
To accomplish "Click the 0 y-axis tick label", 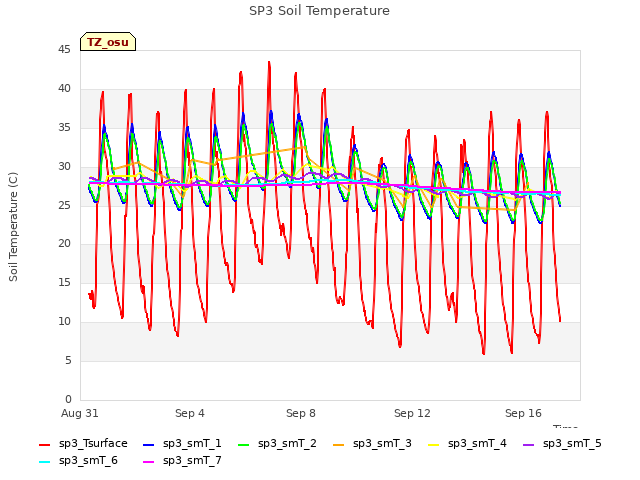I will (x=68, y=399).
